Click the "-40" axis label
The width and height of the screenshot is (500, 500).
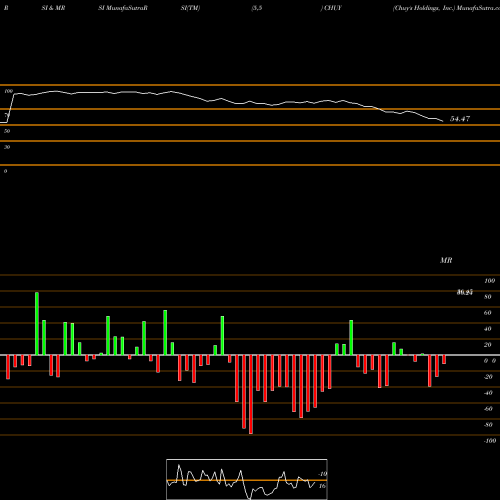coord(488,393)
